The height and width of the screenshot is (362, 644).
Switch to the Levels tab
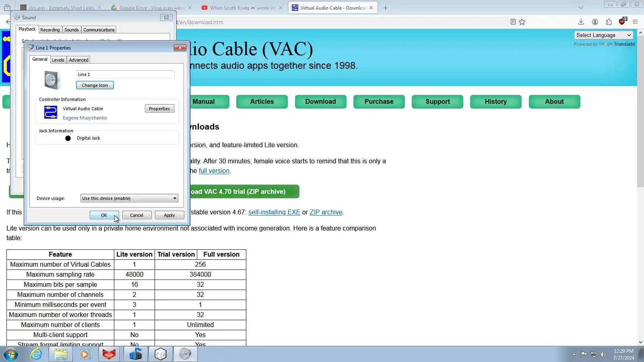58,60
